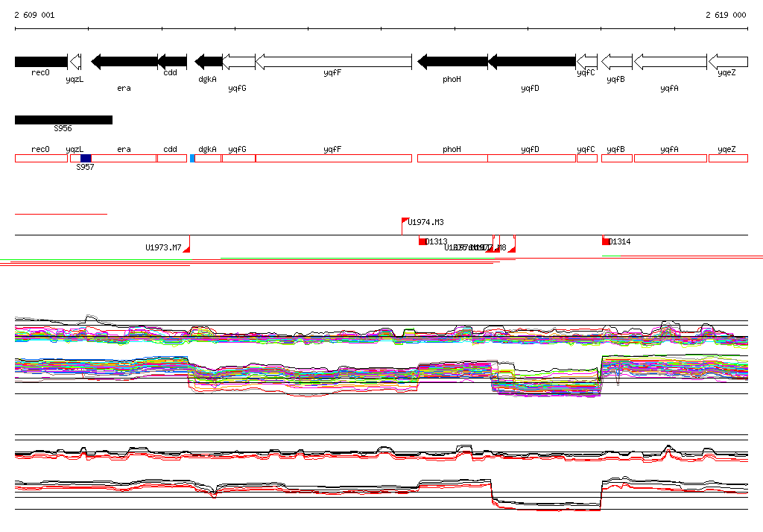The image size is (763, 532).
Task: Click the red-outlined era box
Action: 124,158
